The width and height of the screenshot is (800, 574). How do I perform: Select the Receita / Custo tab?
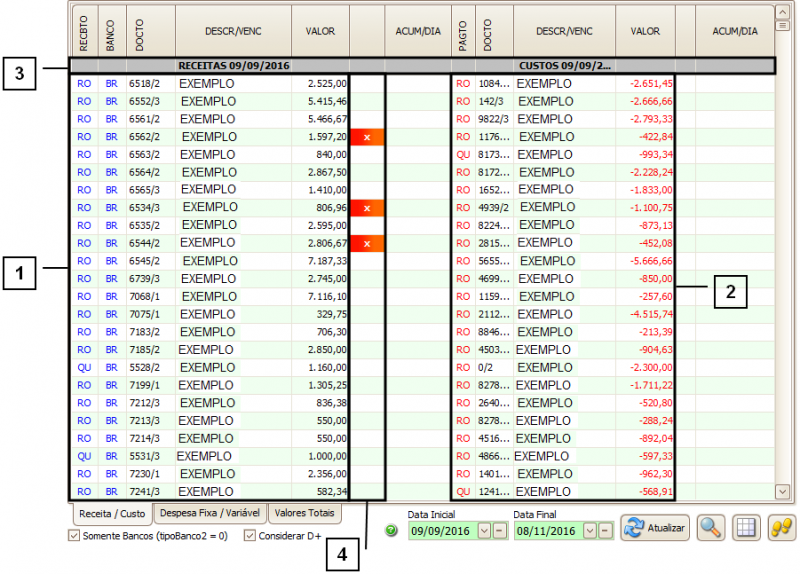pos(109,514)
